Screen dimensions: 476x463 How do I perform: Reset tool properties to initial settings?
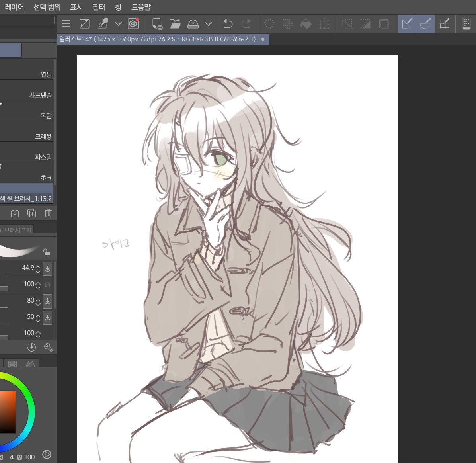tap(31, 347)
